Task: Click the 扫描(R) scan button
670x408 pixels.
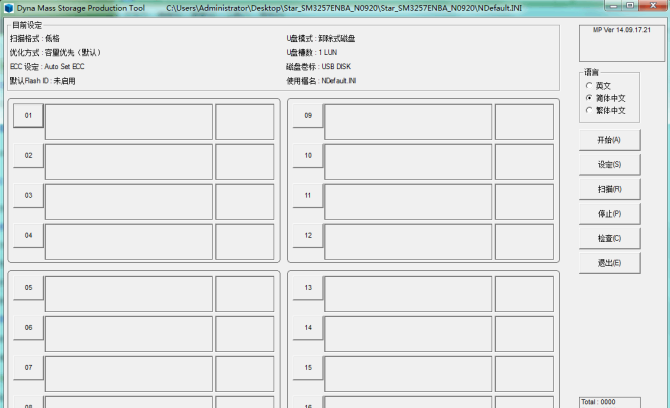Action: [609, 189]
